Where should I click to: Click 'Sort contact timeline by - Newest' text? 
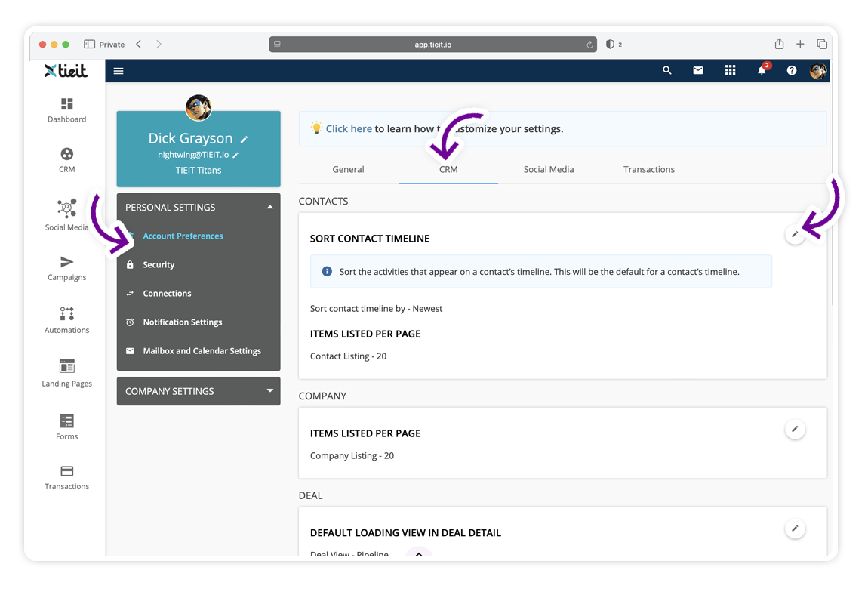[x=376, y=308]
